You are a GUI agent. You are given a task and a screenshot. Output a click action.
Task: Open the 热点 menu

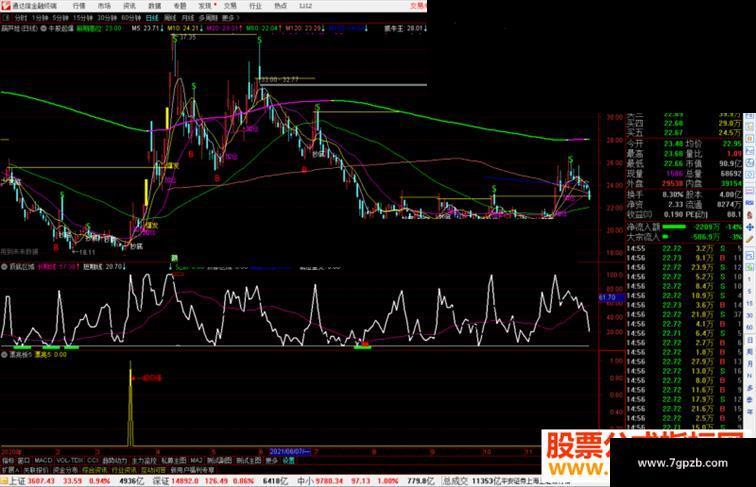tap(281, 6)
